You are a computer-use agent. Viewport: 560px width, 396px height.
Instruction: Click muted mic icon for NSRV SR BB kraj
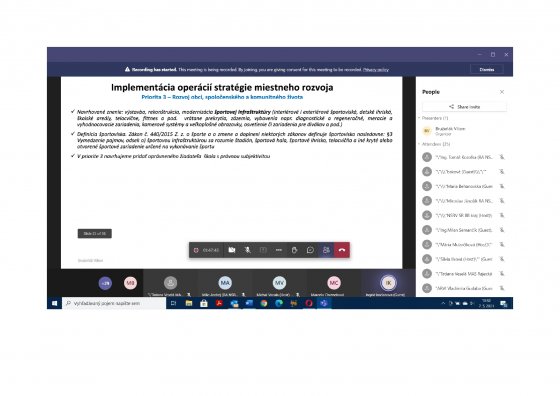(x=502, y=215)
